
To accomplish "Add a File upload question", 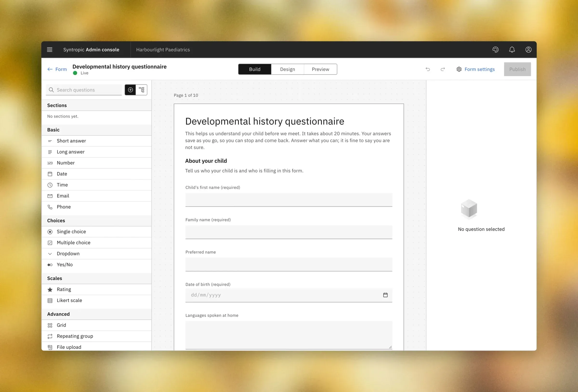I will (x=97, y=347).
